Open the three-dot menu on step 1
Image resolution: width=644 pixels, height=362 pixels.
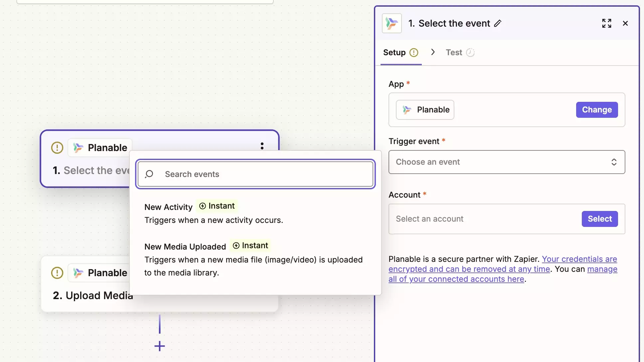click(262, 146)
